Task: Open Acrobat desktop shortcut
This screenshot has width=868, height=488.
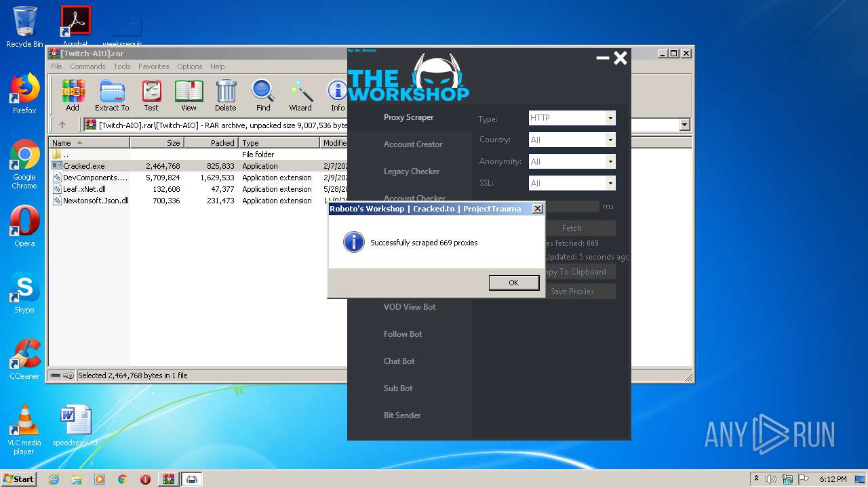Action: [75, 26]
